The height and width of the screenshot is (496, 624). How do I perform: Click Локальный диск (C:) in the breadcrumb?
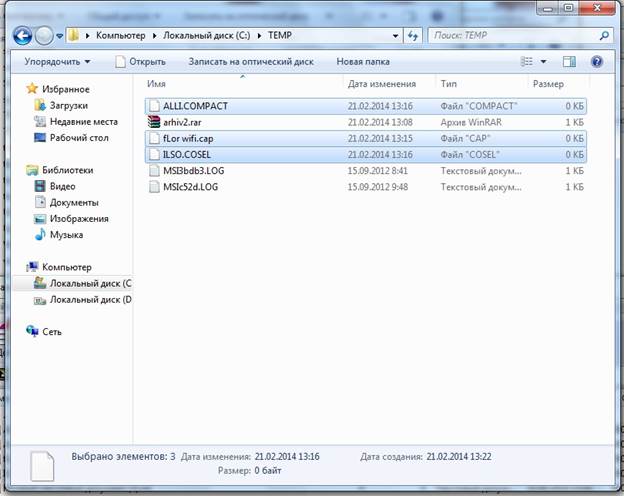click(207, 35)
